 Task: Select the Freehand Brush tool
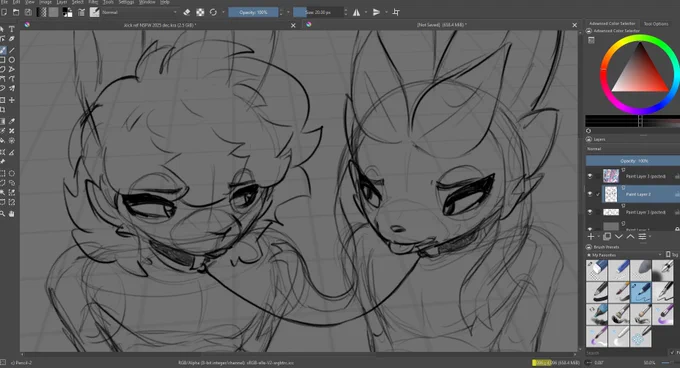[3, 50]
